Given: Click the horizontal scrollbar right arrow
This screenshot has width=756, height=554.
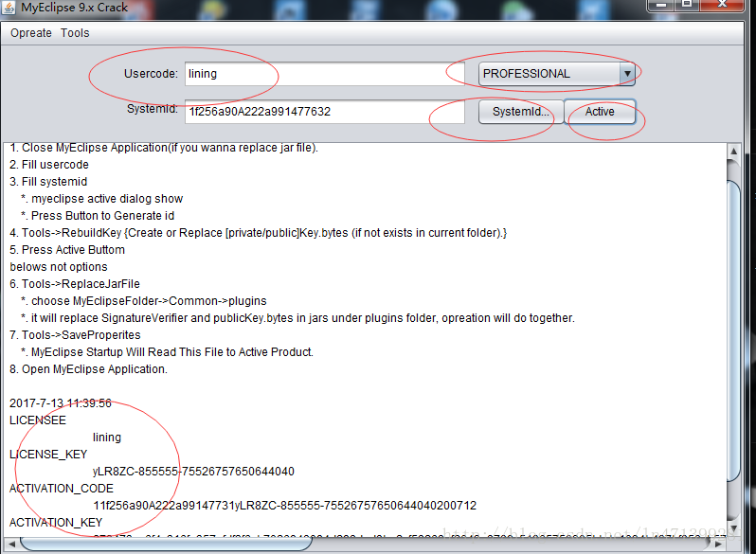Looking at the screenshot, I should tap(718, 544).
